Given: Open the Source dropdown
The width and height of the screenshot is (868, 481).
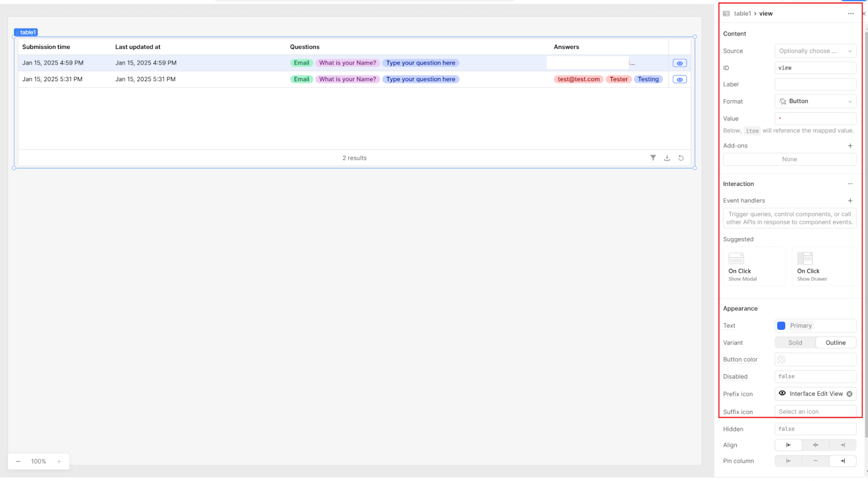Looking at the screenshot, I should click(815, 51).
